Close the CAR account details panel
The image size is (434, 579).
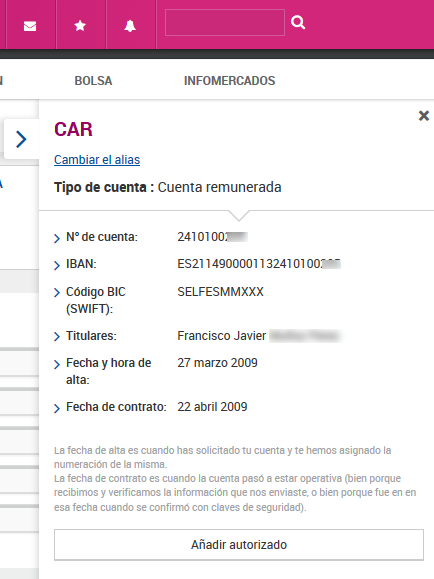424,116
